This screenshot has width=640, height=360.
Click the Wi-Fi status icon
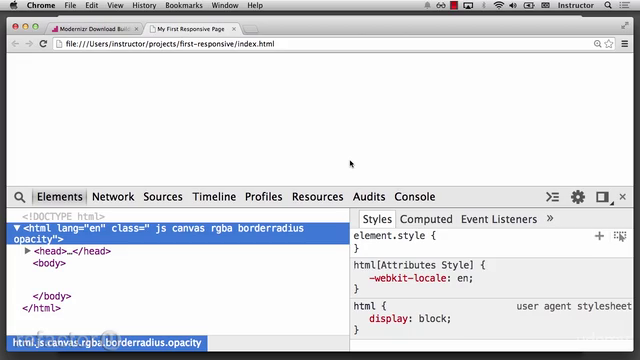click(x=498, y=5)
